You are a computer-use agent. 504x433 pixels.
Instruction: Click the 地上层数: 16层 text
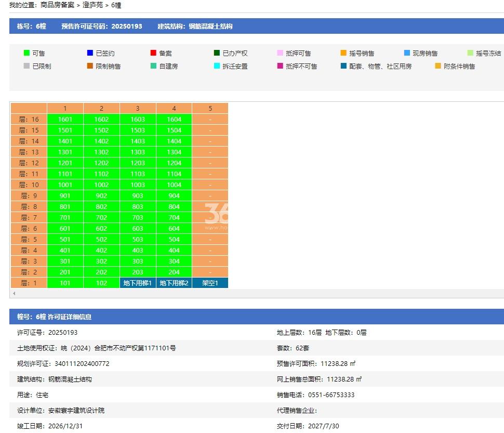[299, 332]
